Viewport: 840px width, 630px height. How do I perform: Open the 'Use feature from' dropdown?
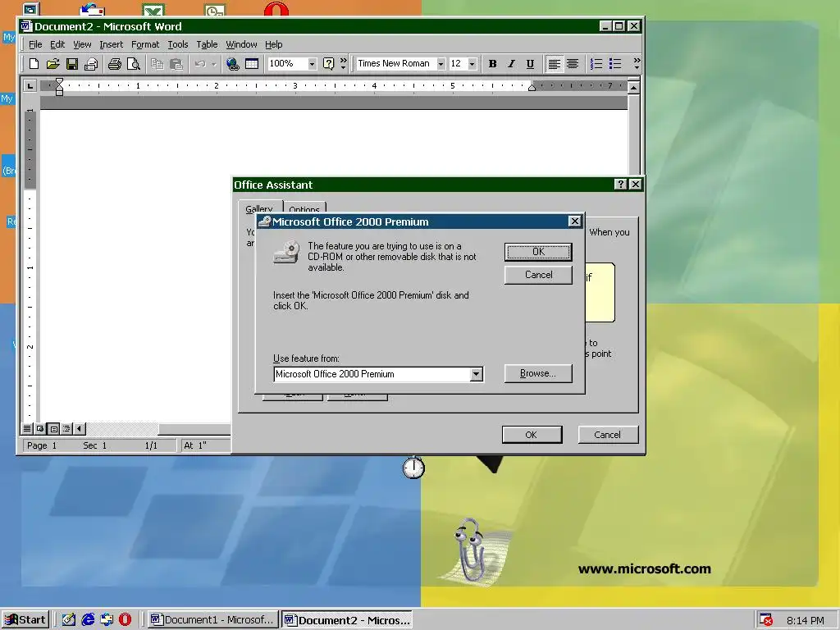(477, 374)
